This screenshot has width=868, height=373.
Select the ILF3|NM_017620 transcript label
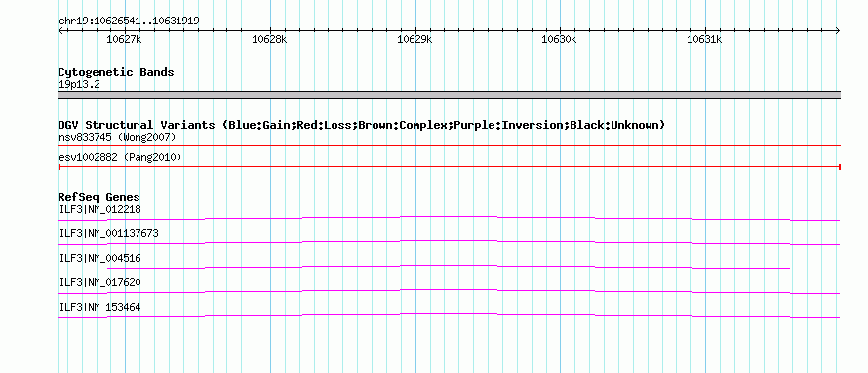(x=99, y=282)
